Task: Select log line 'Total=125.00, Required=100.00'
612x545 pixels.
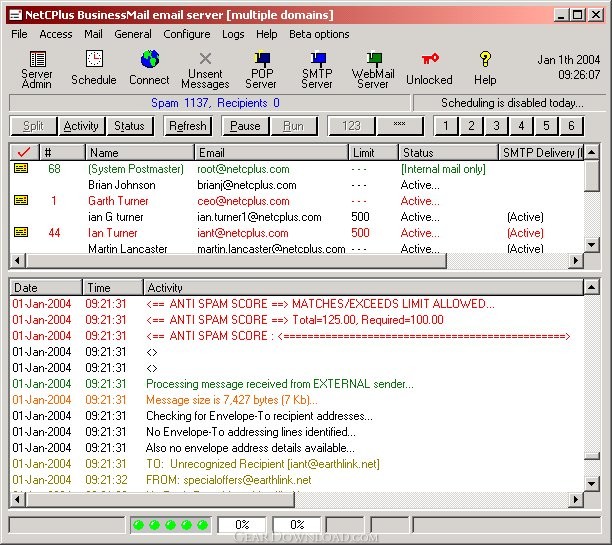Action: [297, 320]
